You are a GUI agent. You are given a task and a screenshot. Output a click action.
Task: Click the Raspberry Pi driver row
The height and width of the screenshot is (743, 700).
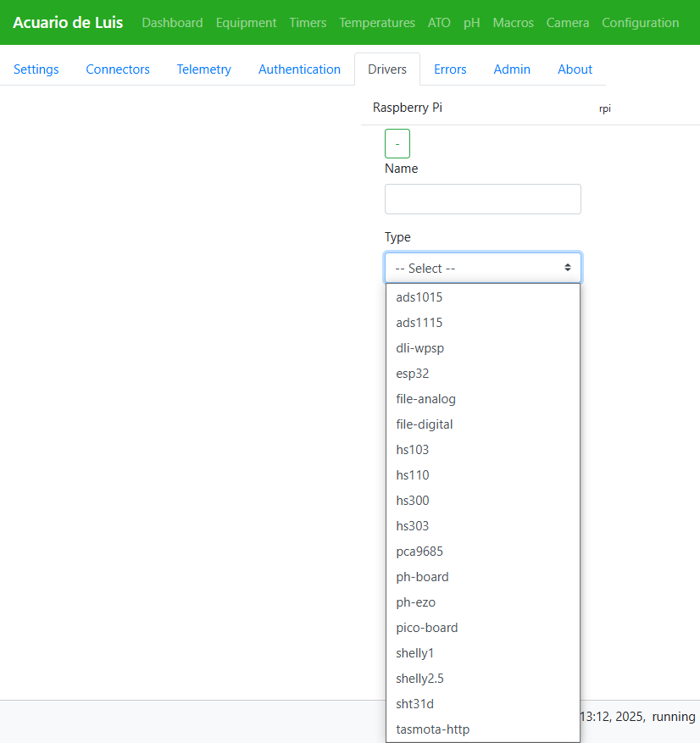531,108
